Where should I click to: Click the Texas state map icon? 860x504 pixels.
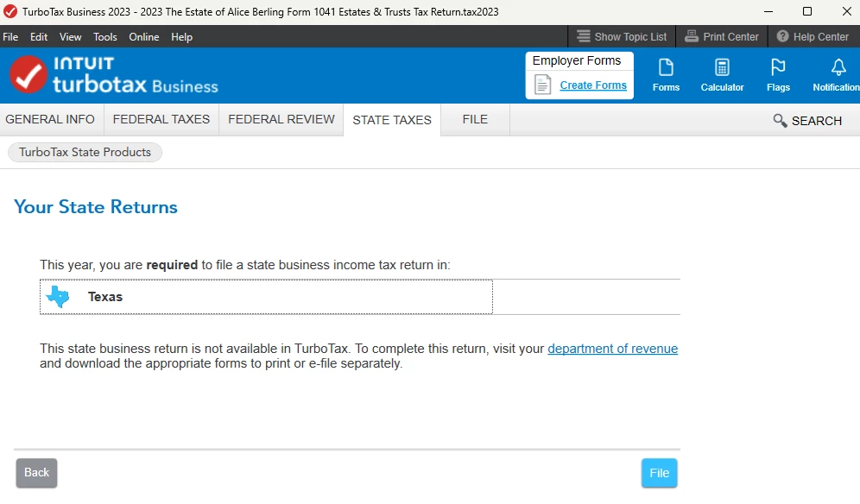(58, 297)
